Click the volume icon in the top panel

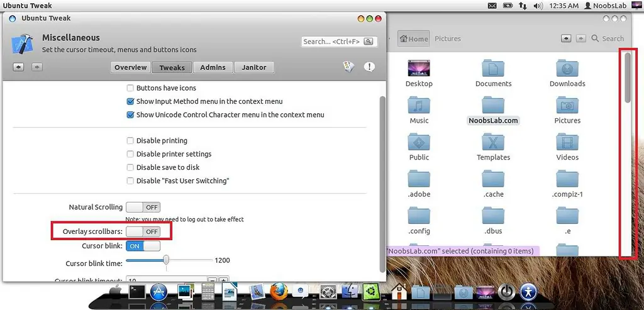pyautogui.click(x=538, y=6)
